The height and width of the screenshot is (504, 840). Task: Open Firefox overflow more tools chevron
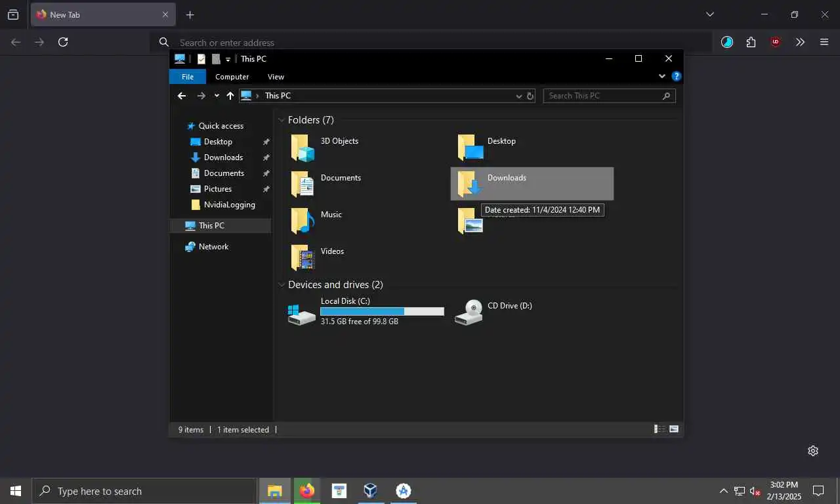click(800, 42)
